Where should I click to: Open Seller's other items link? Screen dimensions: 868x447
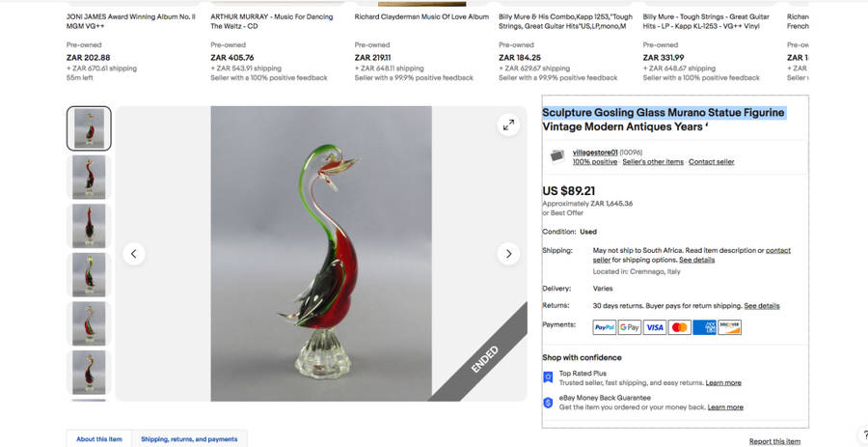653,162
